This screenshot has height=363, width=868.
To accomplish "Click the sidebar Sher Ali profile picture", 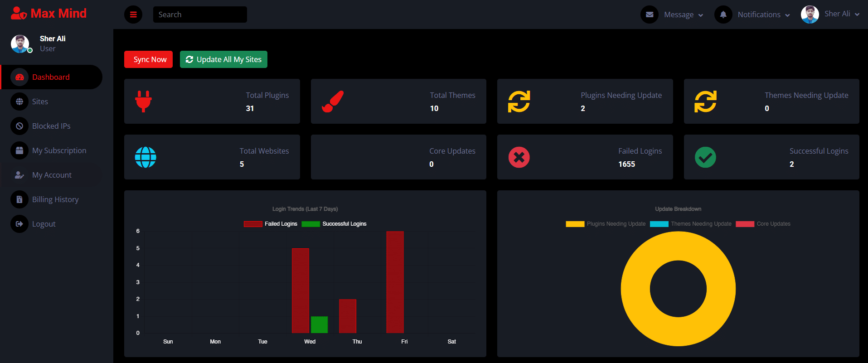I will point(20,44).
